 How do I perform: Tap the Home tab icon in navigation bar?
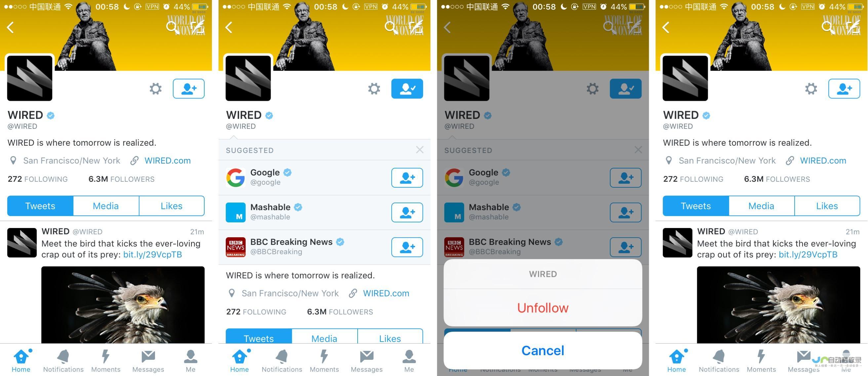(x=21, y=361)
